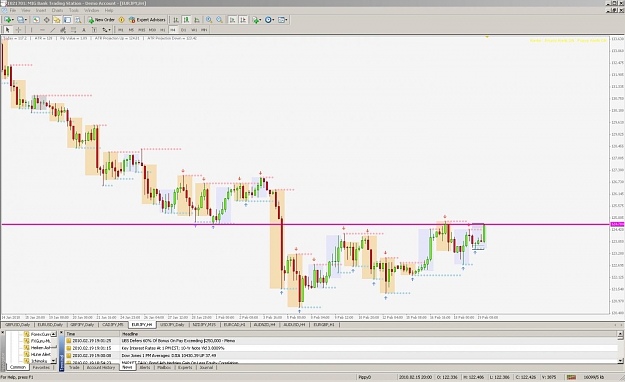Open the Profiles toolbar icon
This screenshot has height=382, width=625.
[x=22, y=20]
